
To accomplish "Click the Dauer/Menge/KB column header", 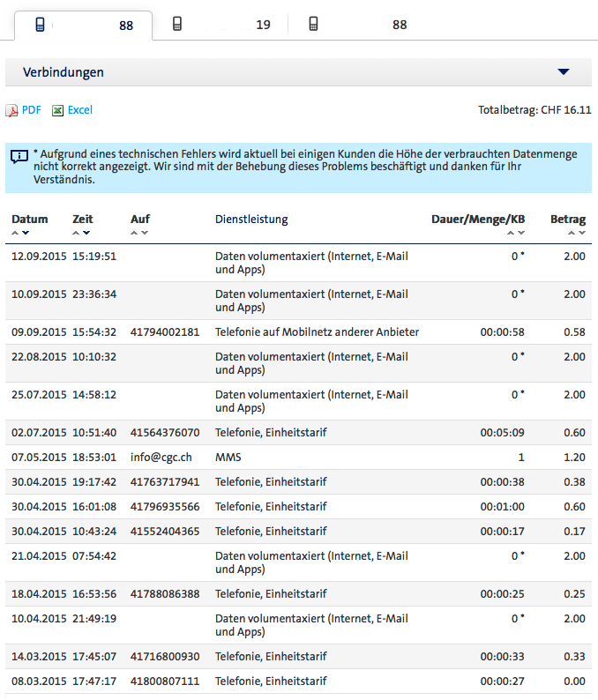I will tap(478, 220).
